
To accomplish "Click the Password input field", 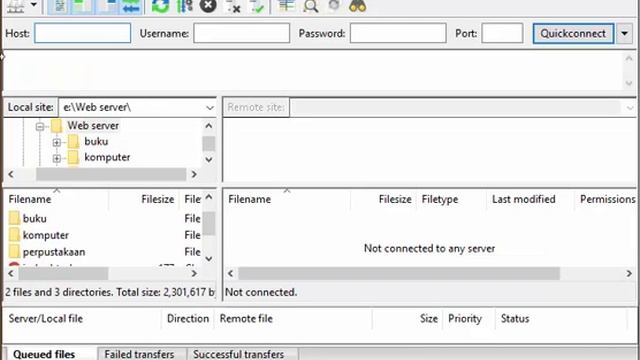I will pyautogui.click(x=398, y=33).
